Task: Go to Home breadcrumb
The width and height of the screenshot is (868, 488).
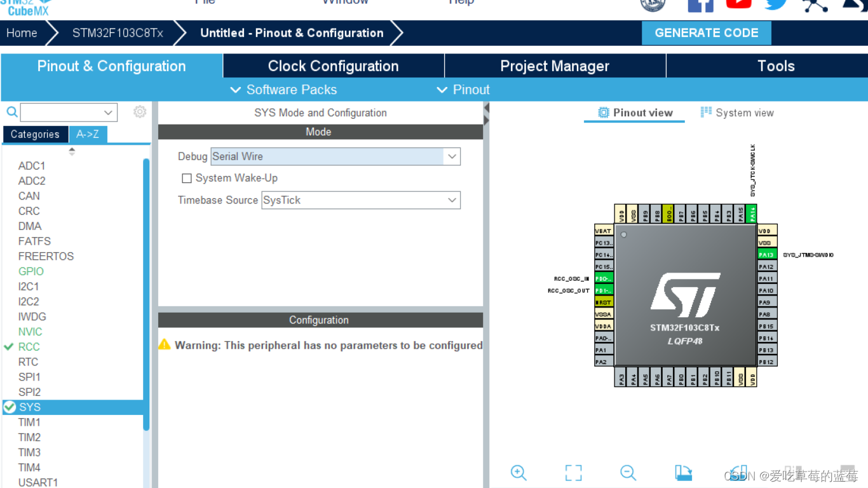Action: tap(22, 33)
